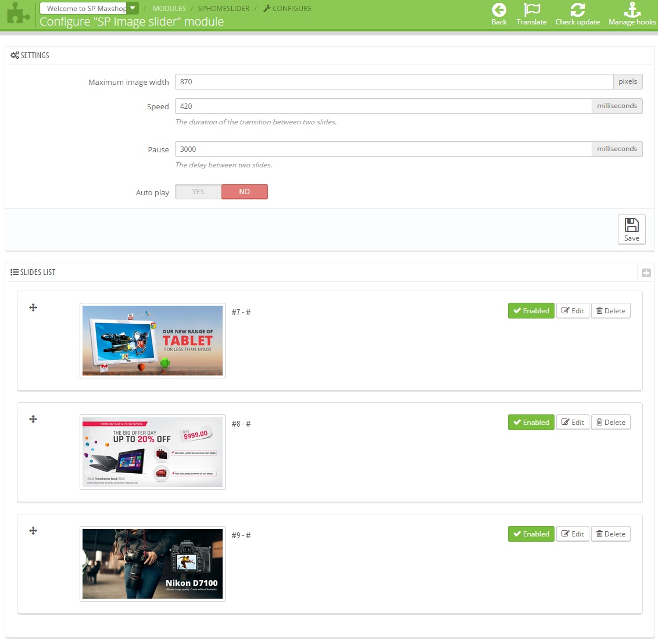
Task: Click the Back arrow icon
Action: tap(499, 10)
